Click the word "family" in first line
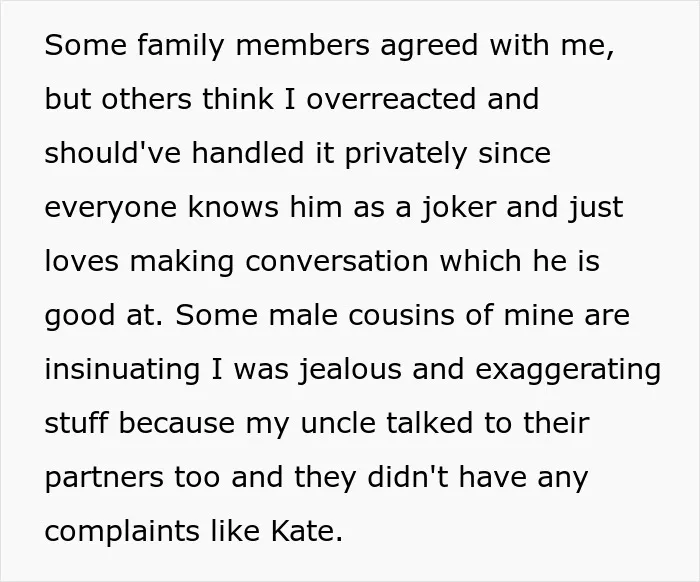Screen dimensions: 700x582 coord(180,46)
